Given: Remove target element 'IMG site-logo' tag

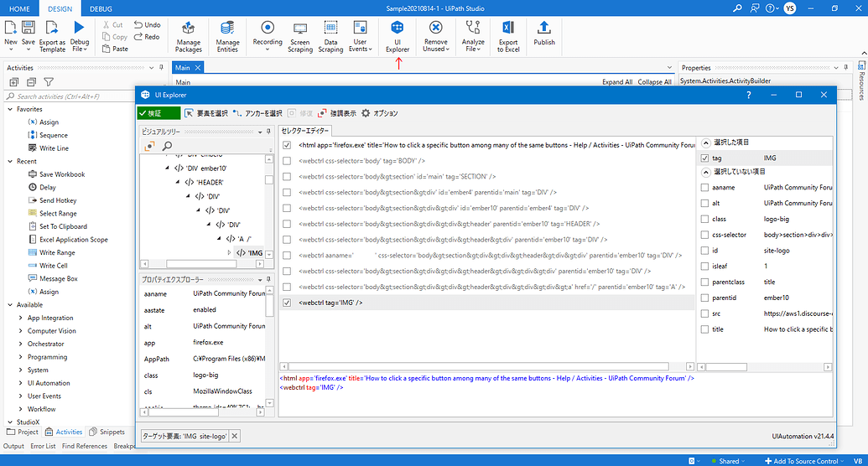Looking at the screenshot, I should pyautogui.click(x=235, y=436).
